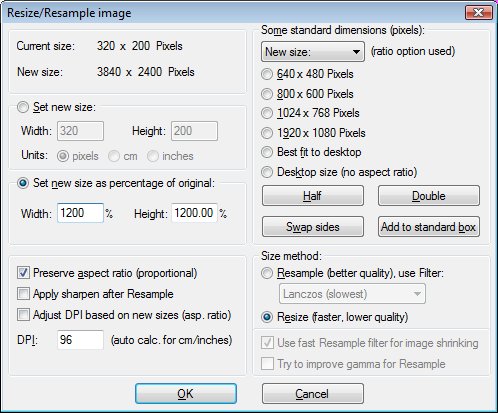Select Resample (better quality) method
This screenshot has width=498, height=413.
click(x=267, y=273)
